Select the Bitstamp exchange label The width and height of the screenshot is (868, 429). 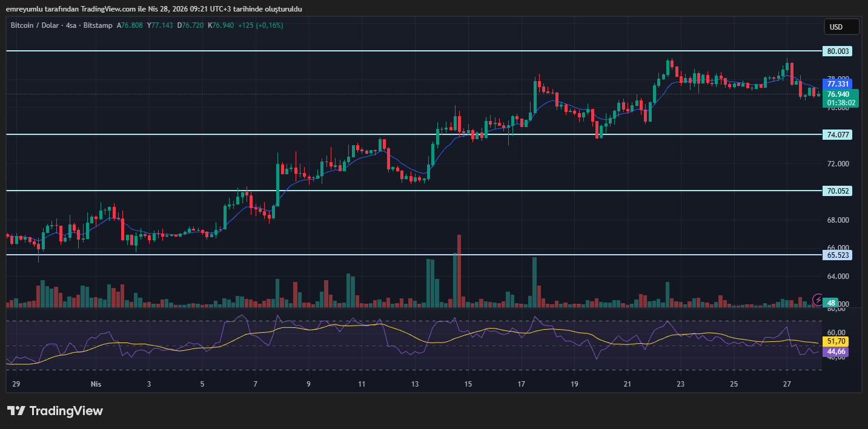pos(98,25)
